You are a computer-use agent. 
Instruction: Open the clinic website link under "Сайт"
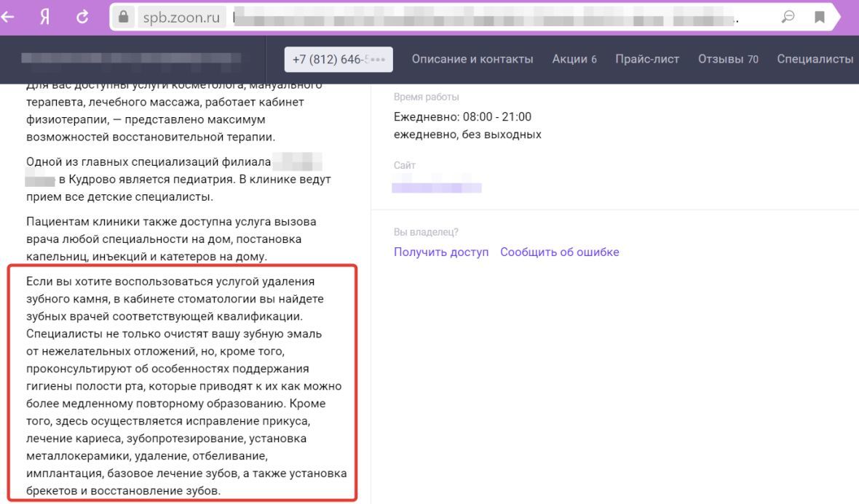pos(437,188)
